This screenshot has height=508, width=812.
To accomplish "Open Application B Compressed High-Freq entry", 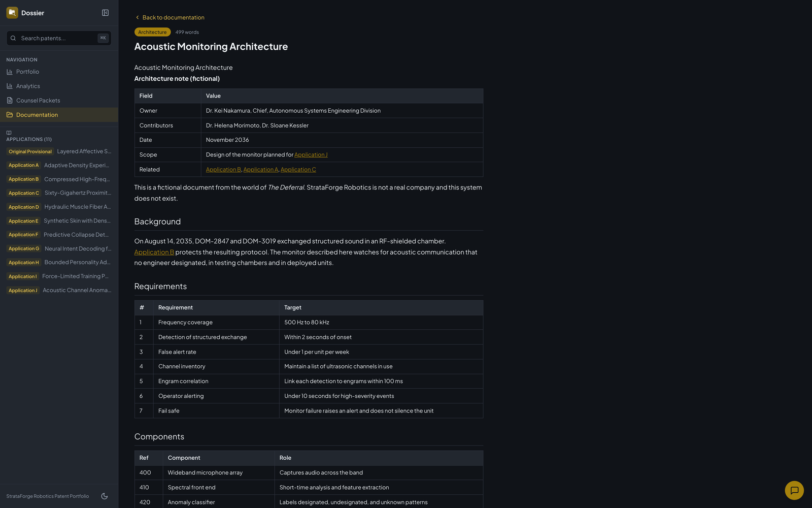I will 59,179.
